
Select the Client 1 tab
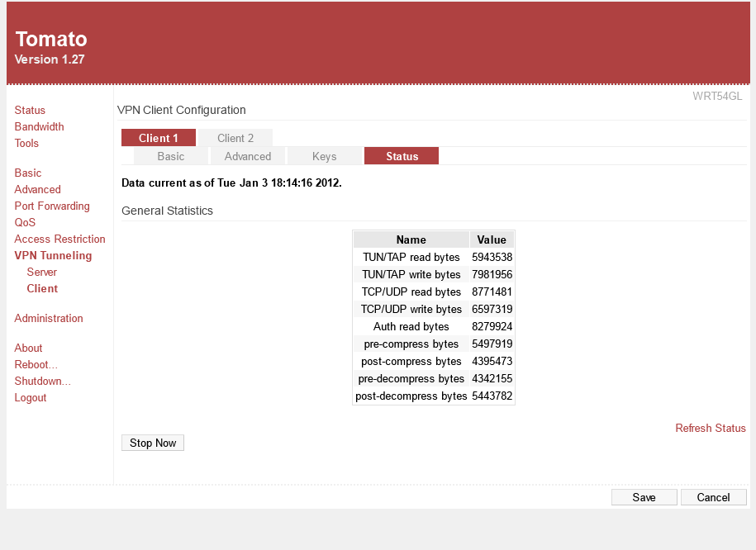159,138
